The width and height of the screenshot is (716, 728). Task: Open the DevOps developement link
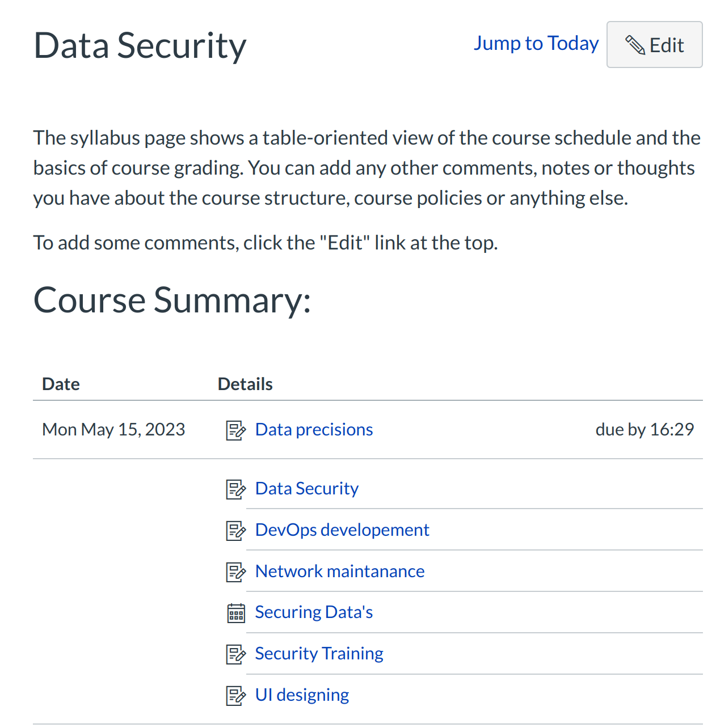click(x=342, y=530)
